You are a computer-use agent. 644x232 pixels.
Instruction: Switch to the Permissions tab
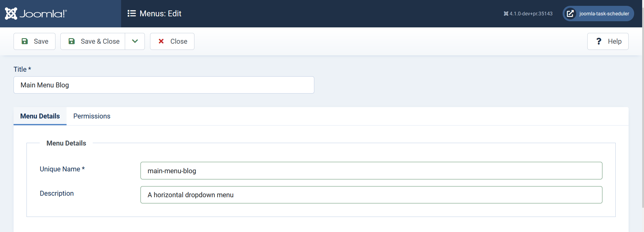click(92, 116)
